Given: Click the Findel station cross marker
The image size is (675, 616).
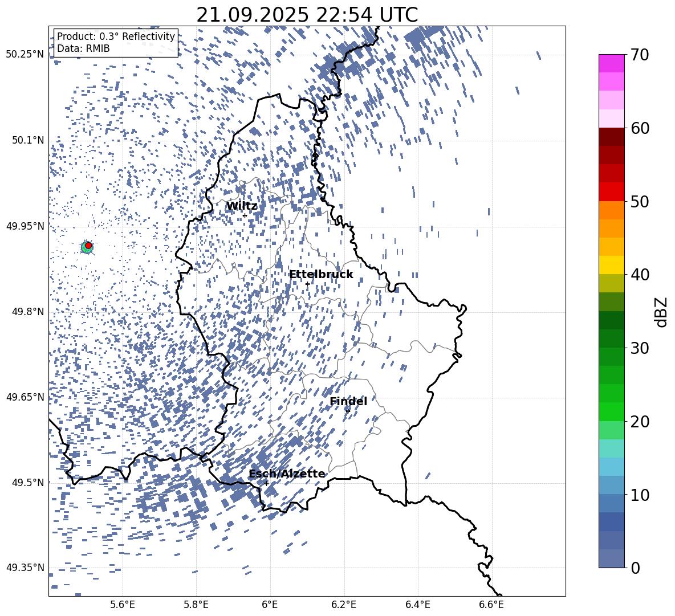Looking at the screenshot, I should point(348,411).
